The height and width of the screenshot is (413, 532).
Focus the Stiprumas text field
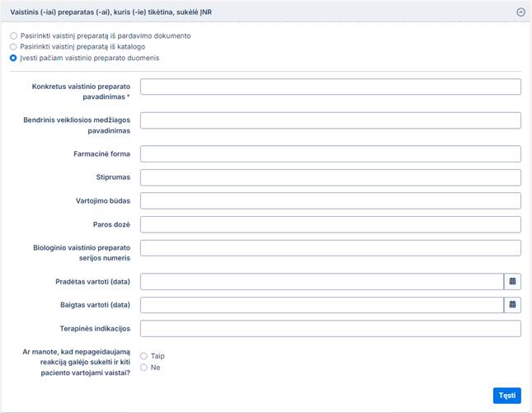(x=330, y=177)
